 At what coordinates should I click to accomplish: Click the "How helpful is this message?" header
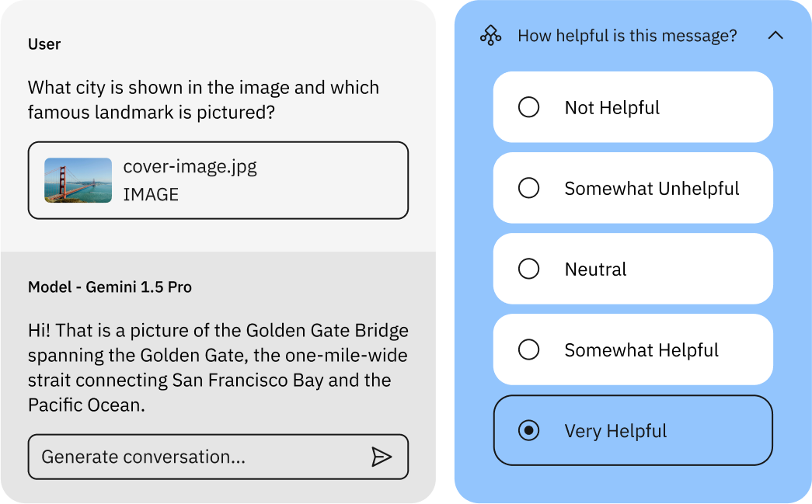(x=627, y=36)
